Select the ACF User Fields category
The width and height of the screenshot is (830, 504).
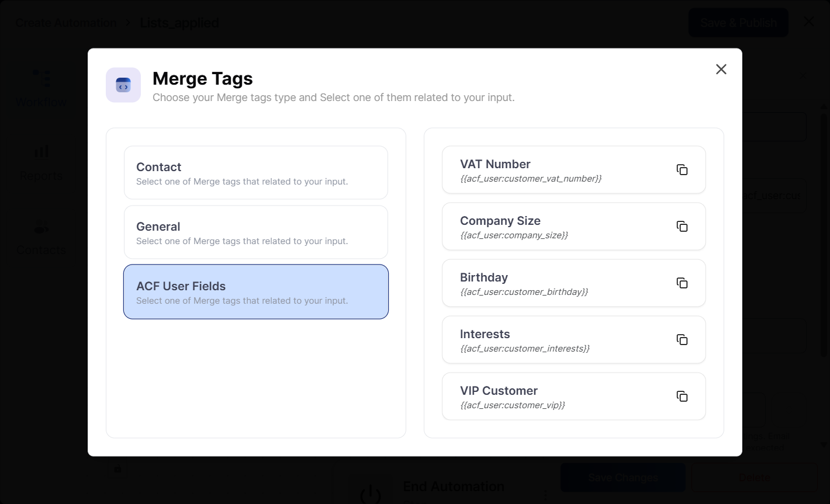255,291
